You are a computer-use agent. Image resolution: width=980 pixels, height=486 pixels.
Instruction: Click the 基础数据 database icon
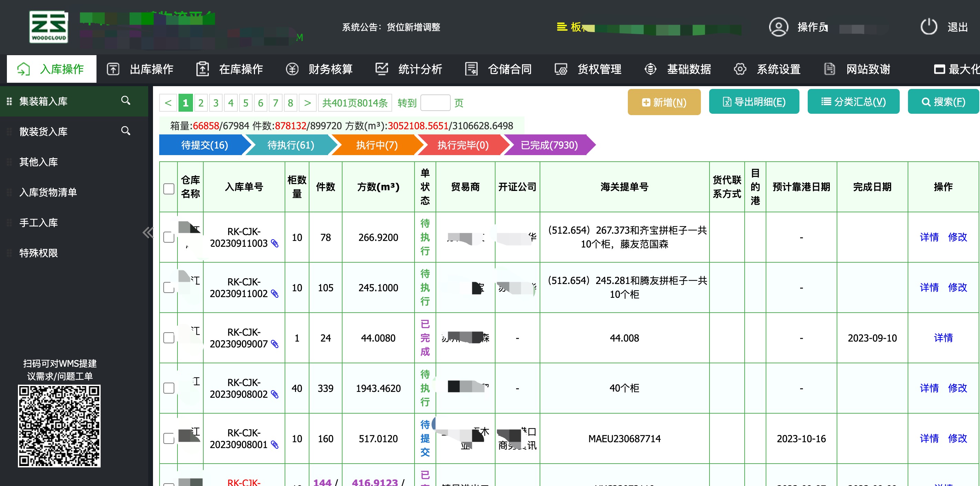click(x=650, y=69)
